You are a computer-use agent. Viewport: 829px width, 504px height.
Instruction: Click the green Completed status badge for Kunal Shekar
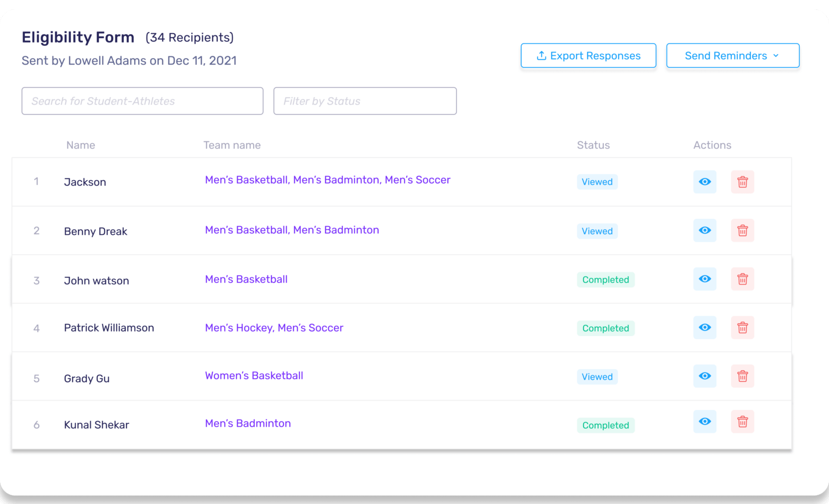pyautogui.click(x=606, y=425)
